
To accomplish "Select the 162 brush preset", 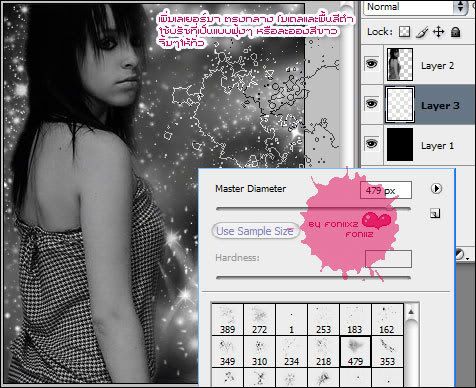I will tap(387, 319).
